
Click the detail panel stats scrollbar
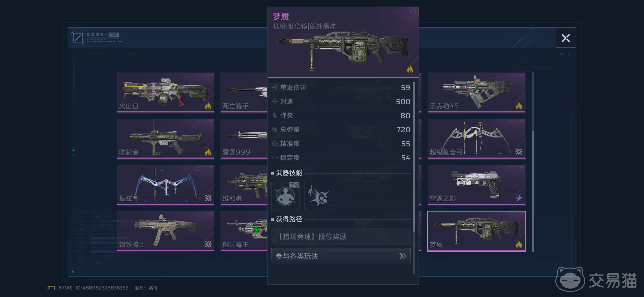(x=414, y=178)
